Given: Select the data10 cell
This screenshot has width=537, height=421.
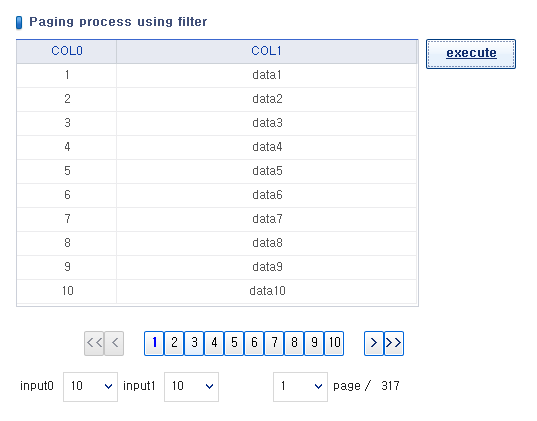Looking at the screenshot, I should [267, 291].
